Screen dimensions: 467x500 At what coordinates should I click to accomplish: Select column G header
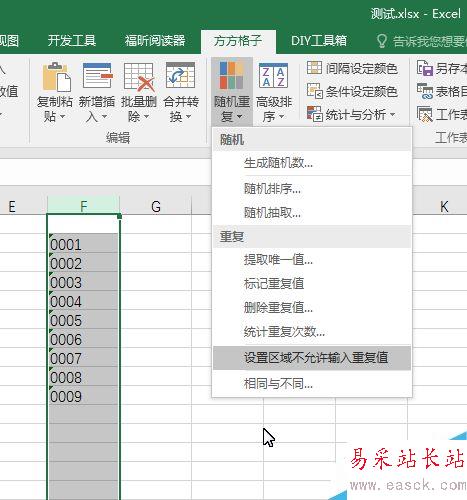pyautogui.click(x=156, y=206)
